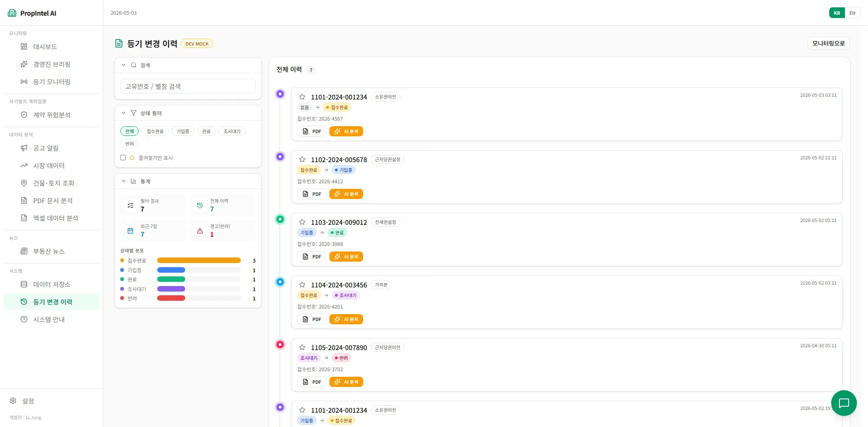Go to 등기 모니터링 sidebar page
The height and width of the screenshot is (427, 868).
pyautogui.click(x=51, y=82)
